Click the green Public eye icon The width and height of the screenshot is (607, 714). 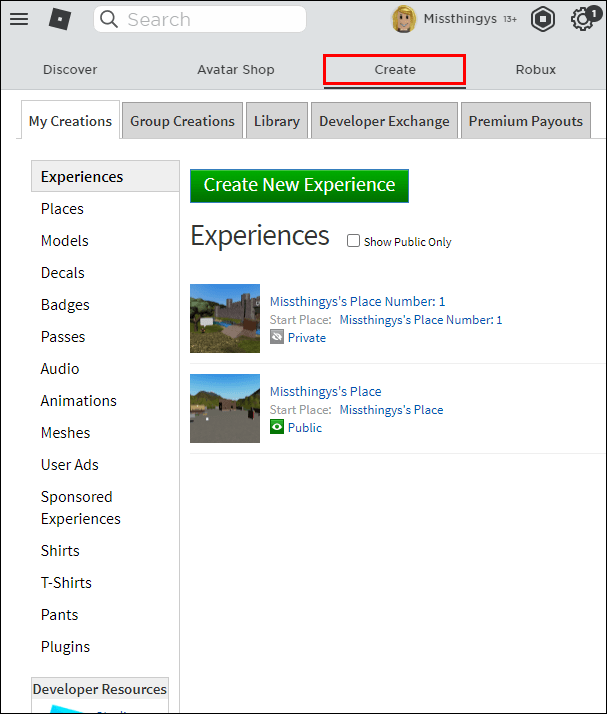[277, 427]
